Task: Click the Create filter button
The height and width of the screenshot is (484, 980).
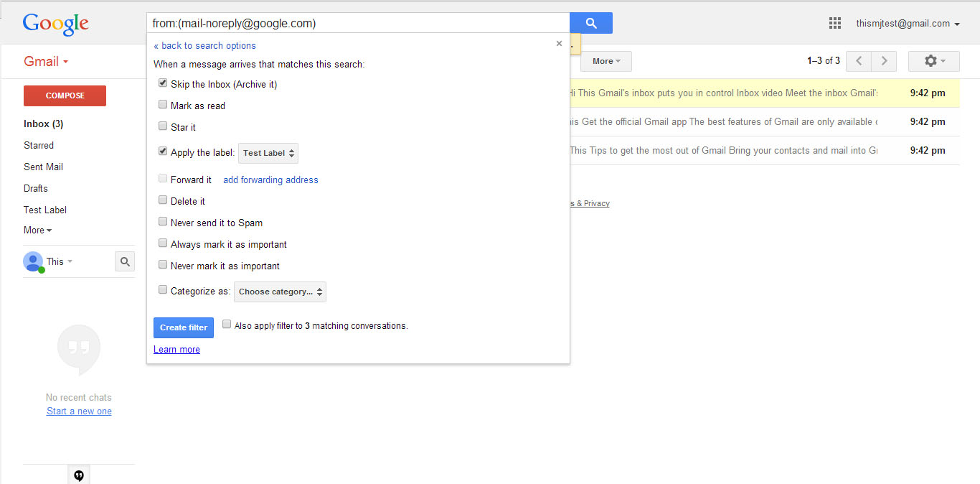Action: 184,327
